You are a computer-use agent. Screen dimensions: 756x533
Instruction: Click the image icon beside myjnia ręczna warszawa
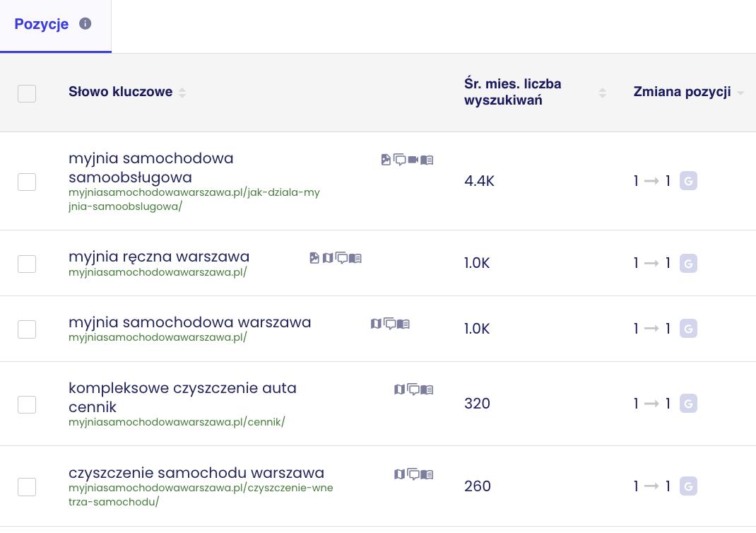(314, 258)
